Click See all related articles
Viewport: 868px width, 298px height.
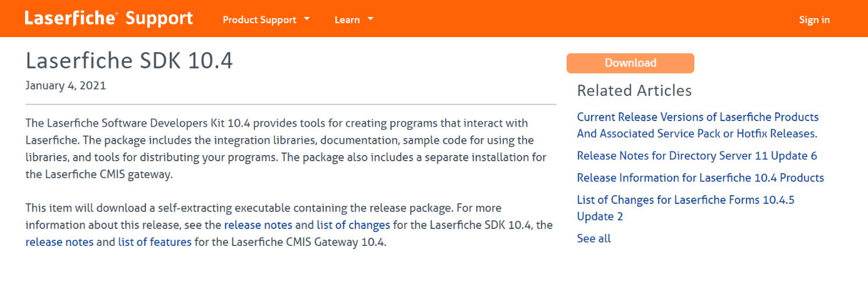593,238
